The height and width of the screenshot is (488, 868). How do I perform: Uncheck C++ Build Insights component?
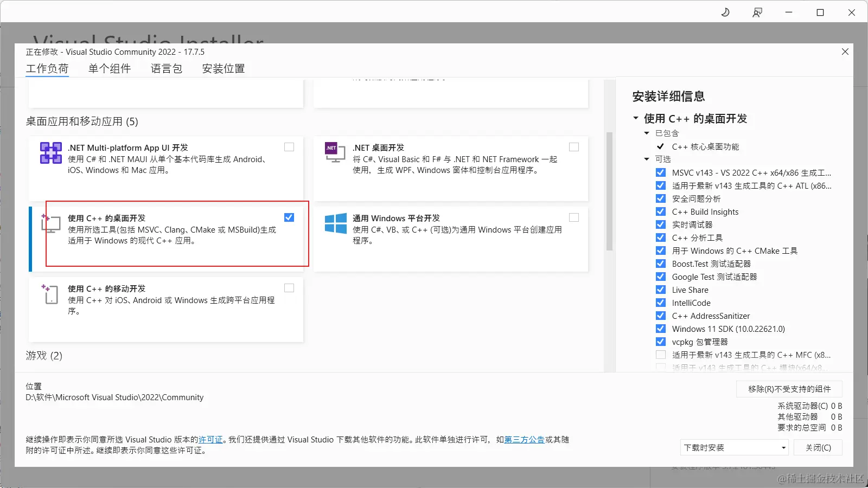[661, 211]
